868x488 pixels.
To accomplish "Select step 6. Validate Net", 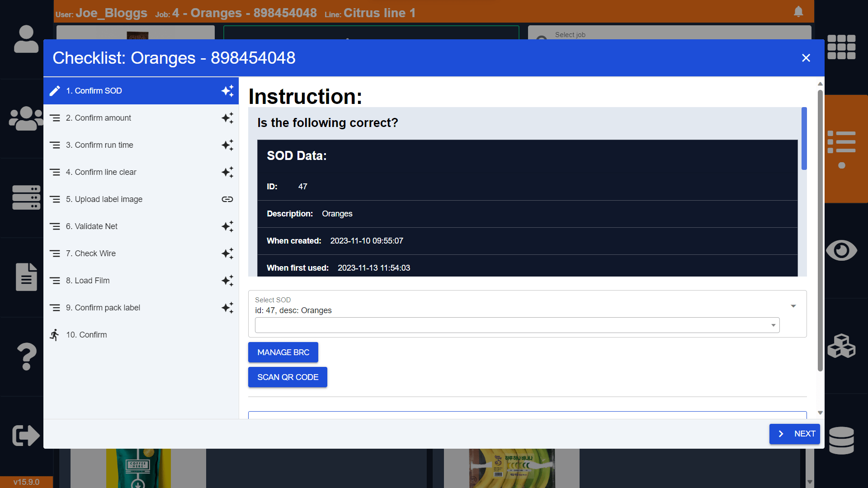I will click(141, 226).
